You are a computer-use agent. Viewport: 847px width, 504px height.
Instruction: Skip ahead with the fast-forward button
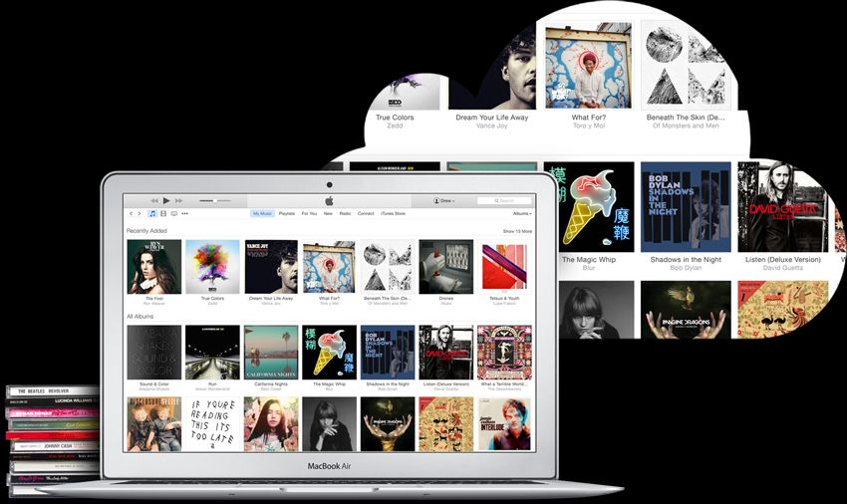178,200
